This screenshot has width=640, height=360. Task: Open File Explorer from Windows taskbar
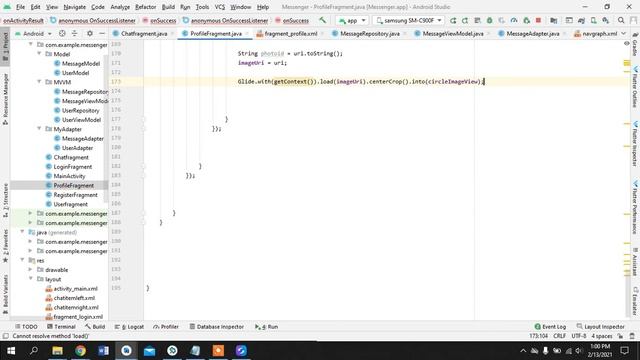[x=58, y=351]
